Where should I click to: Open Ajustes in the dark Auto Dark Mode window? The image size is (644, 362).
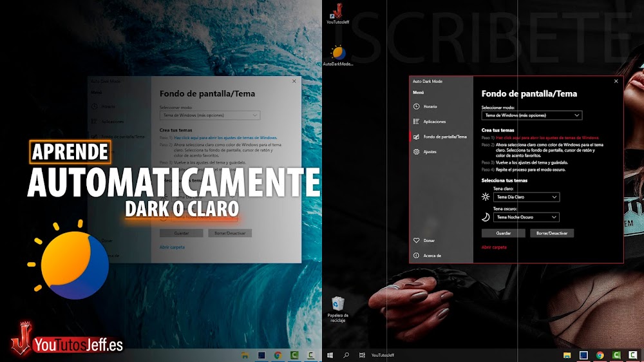click(x=430, y=151)
